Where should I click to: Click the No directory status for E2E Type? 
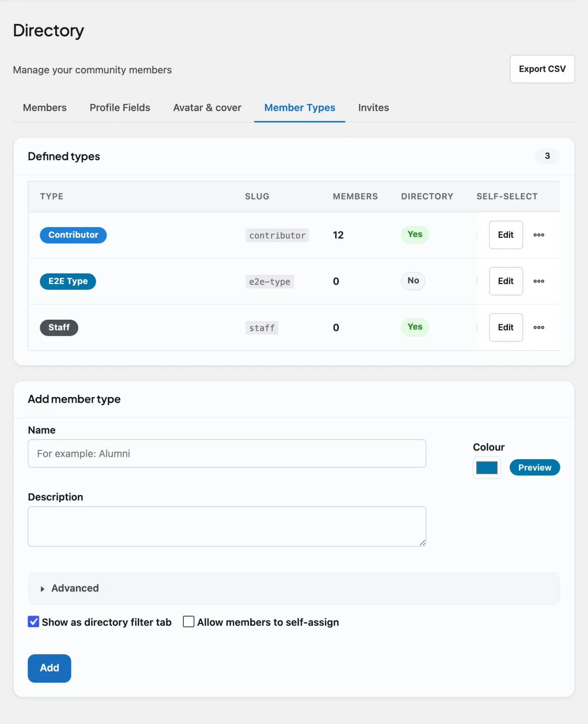coord(413,281)
